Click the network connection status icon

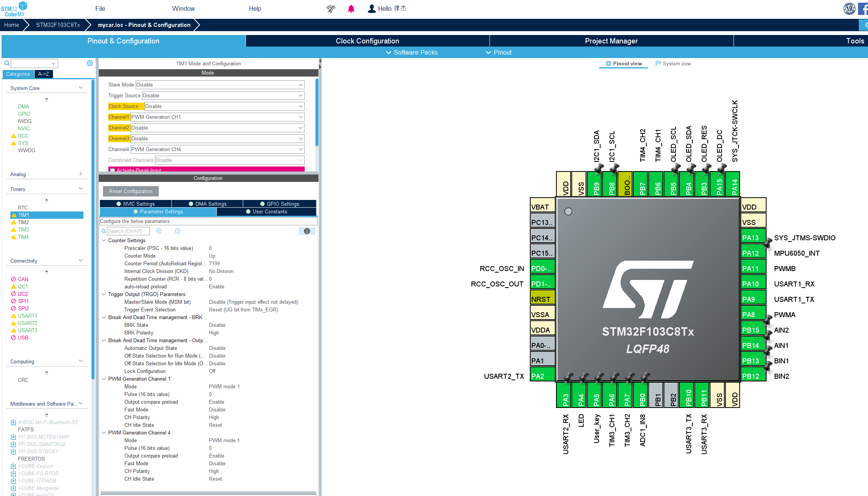[331, 9]
